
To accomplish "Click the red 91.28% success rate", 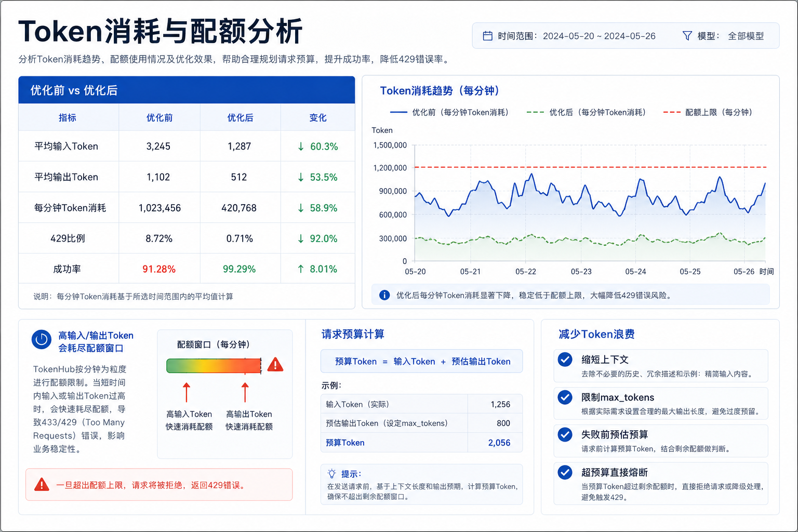I will click(x=159, y=269).
